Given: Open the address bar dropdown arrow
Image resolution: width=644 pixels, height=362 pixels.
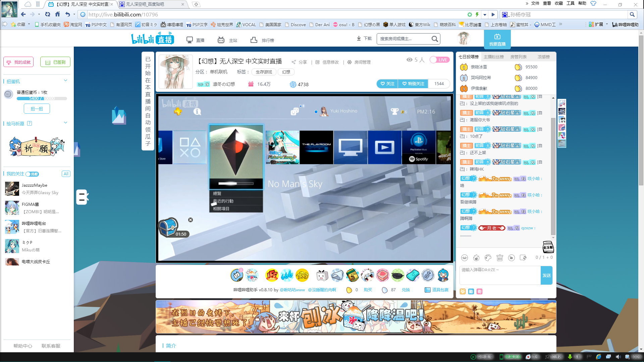Looking at the screenshot, I should pyautogui.click(x=485, y=14).
